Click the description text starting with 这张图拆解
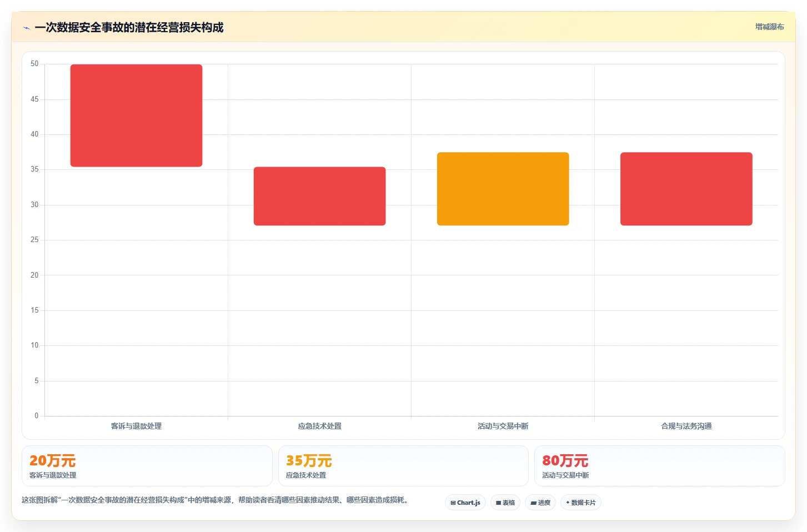The width and height of the screenshot is (807, 532). click(x=217, y=500)
